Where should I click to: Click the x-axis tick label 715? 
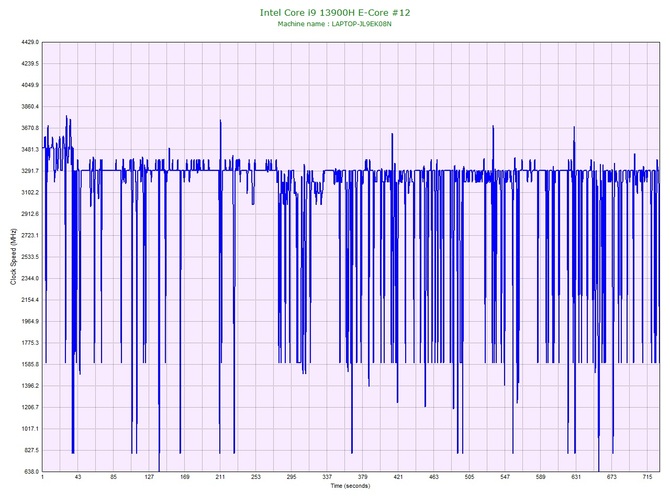pos(647,477)
